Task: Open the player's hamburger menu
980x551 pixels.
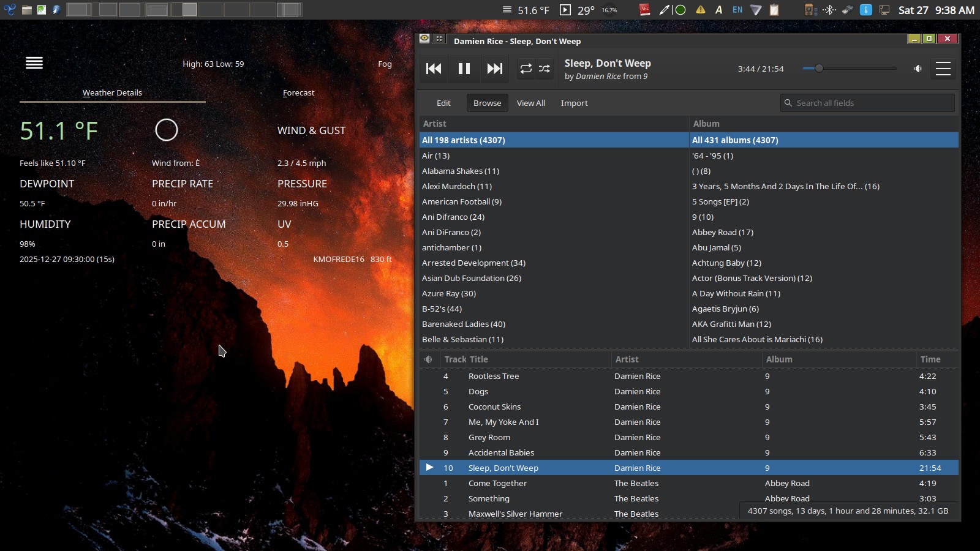Action: 943,69
